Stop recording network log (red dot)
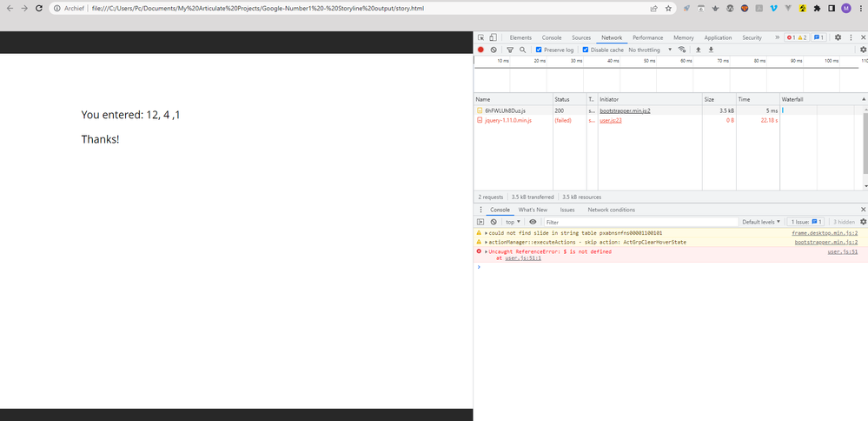The height and width of the screenshot is (421, 868). (480, 50)
